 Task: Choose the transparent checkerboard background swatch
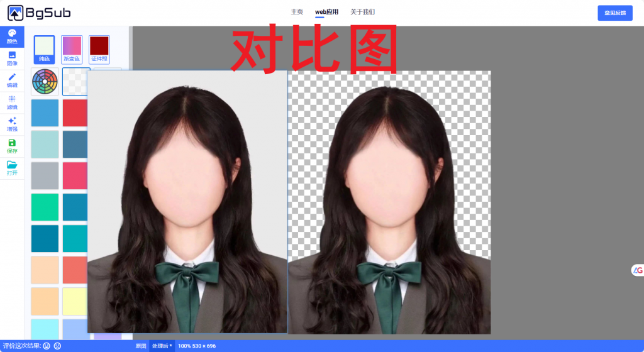(x=75, y=82)
